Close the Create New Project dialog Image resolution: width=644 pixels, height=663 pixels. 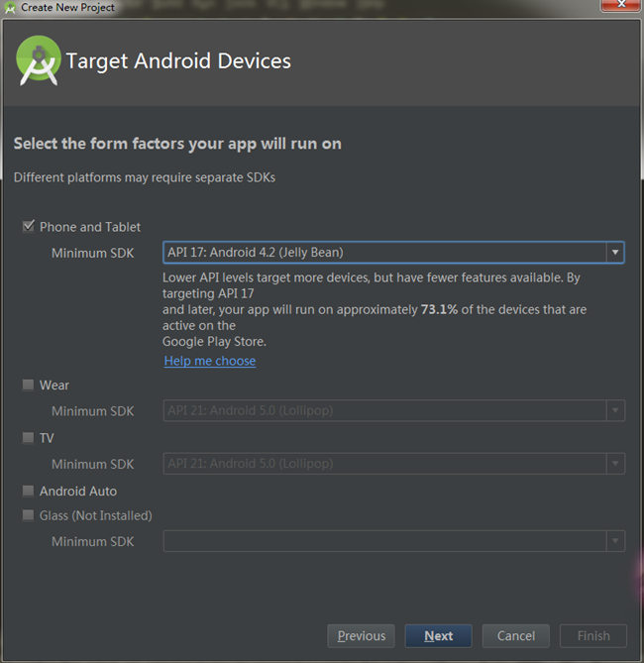pos(621,5)
